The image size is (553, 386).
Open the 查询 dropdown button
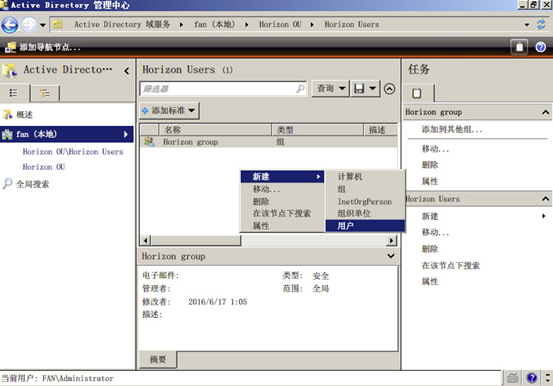330,88
